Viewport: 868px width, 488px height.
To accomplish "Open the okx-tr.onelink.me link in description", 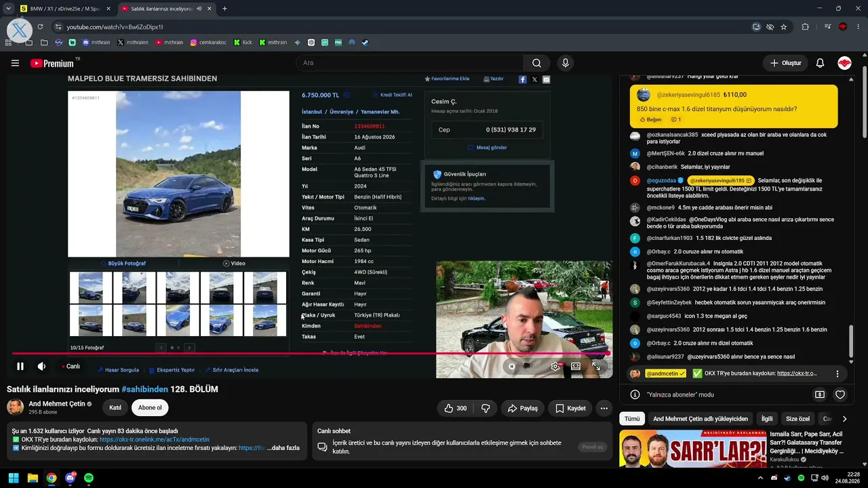I will (155, 440).
